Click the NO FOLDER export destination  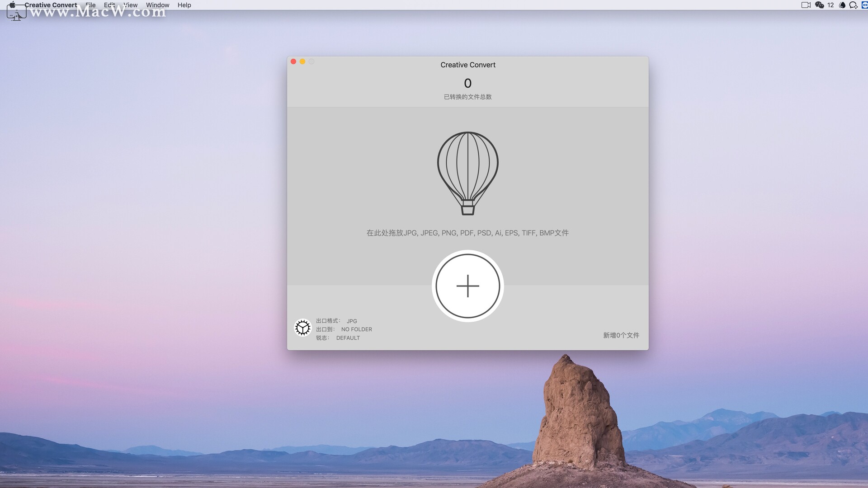[x=357, y=329]
